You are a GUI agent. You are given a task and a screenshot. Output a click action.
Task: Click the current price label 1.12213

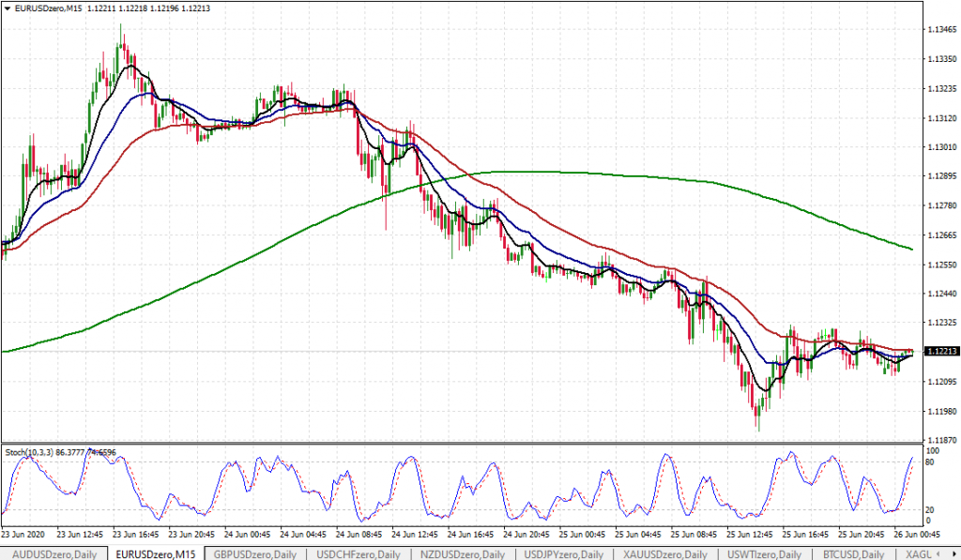coord(940,352)
